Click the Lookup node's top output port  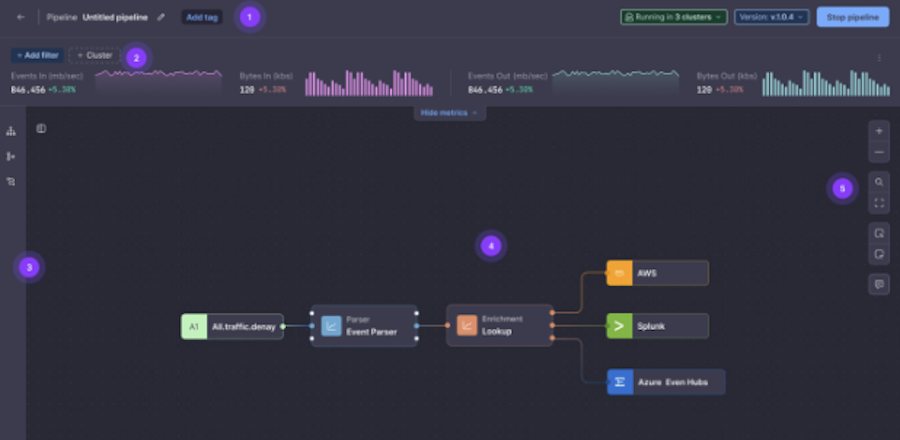click(x=552, y=313)
